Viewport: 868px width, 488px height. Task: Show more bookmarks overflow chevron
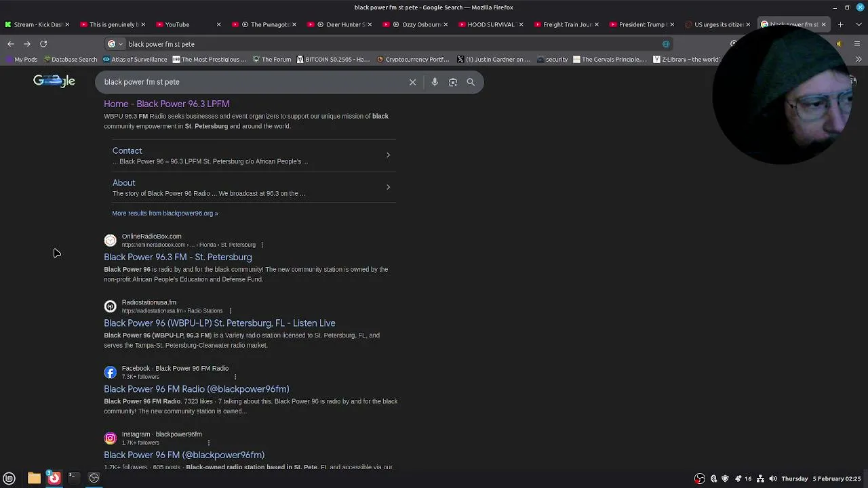pos(859,60)
